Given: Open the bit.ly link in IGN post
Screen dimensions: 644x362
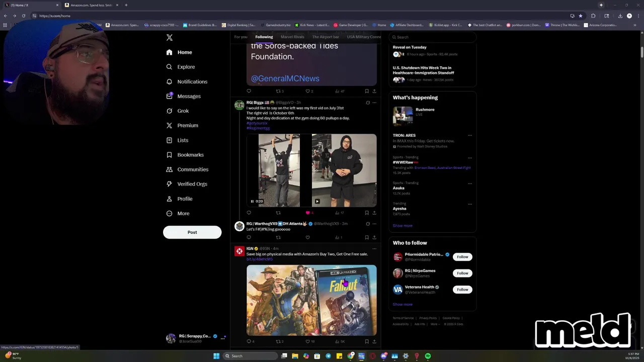Looking at the screenshot, I should pyautogui.click(x=260, y=259).
